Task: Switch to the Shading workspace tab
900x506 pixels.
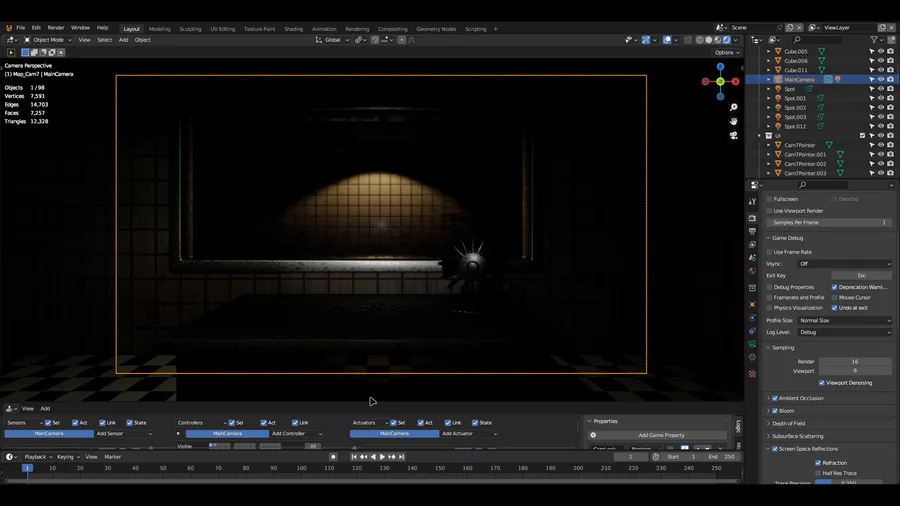Action: (x=293, y=29)
